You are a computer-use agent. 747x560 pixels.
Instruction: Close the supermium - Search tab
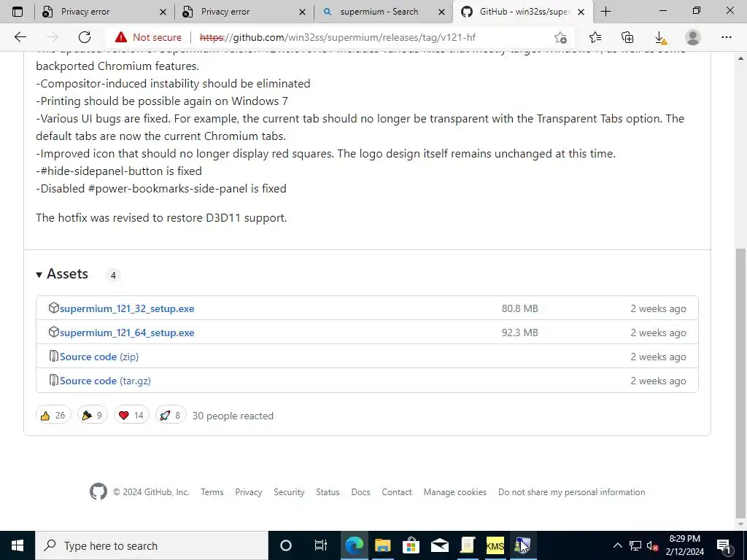click(441, 12)
